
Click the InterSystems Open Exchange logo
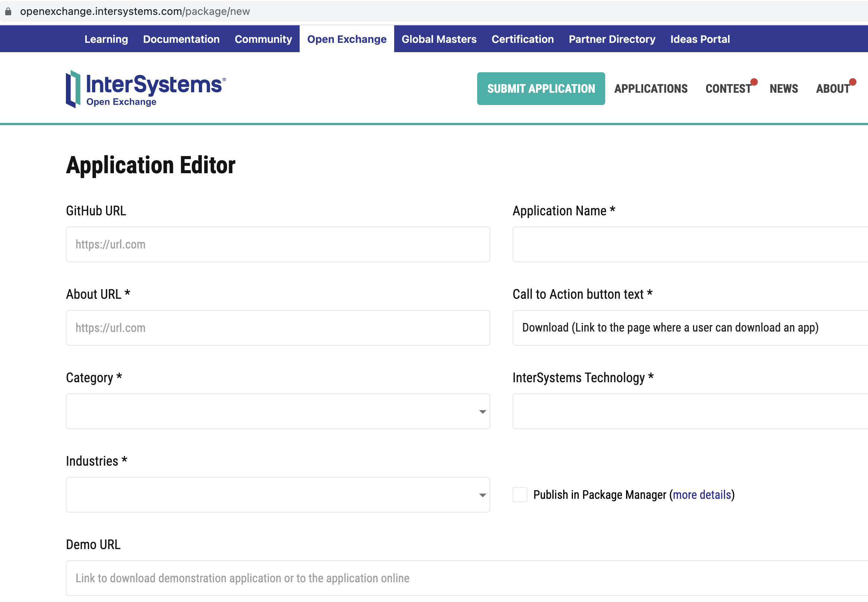point(146,89)
